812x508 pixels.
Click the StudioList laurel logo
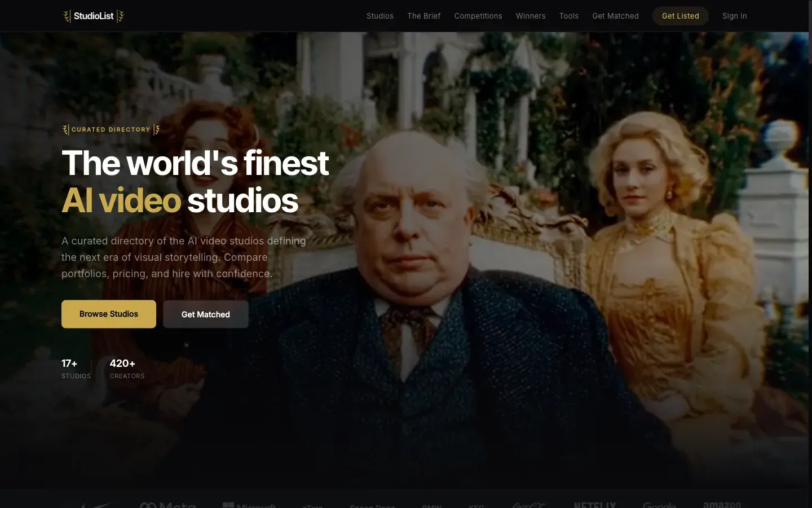(67, 16)
